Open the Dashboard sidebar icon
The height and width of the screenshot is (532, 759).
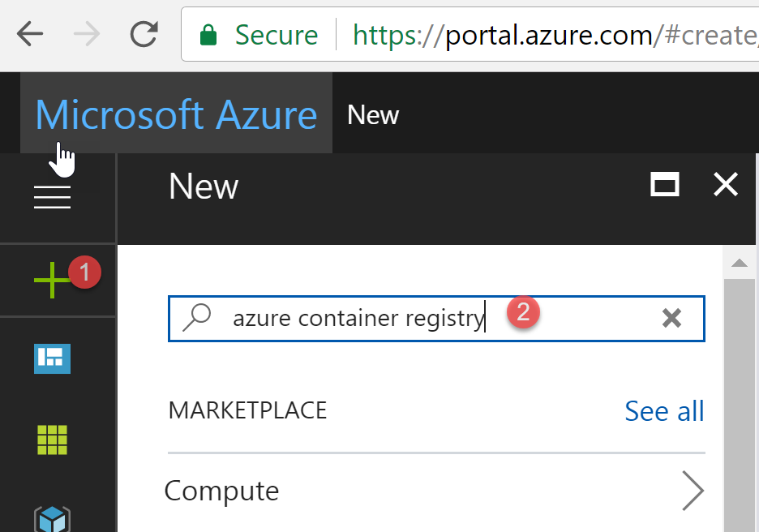point(52,358)
